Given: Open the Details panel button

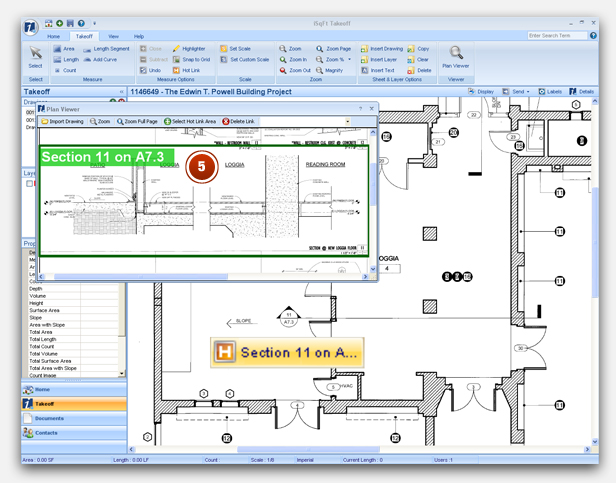Looking at the screenshot, I should click(582, 92).
